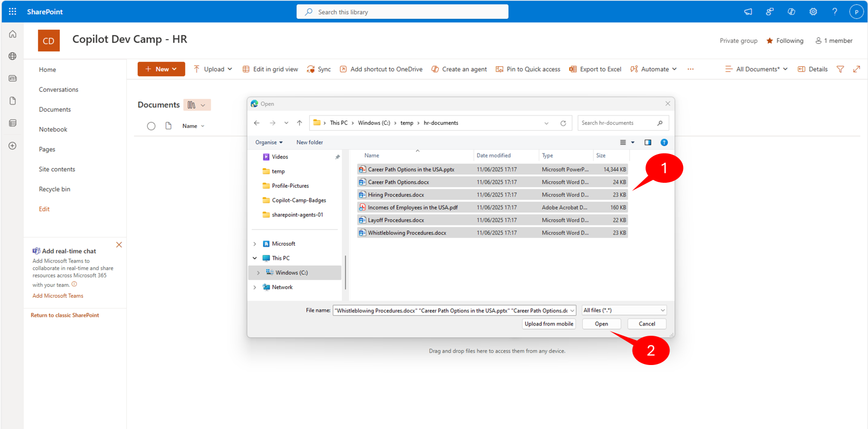Open the help question mark icon
868x429 pixels.
pos(835,11)
